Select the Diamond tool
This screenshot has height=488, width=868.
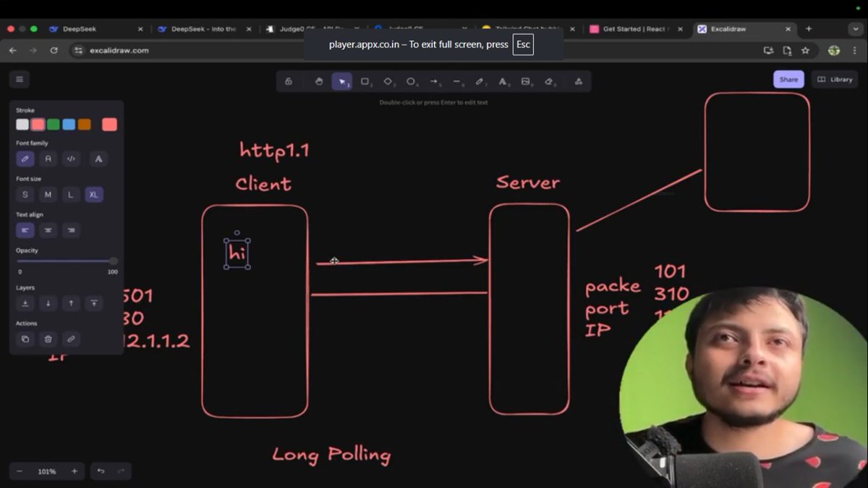[x=388, y=81]
